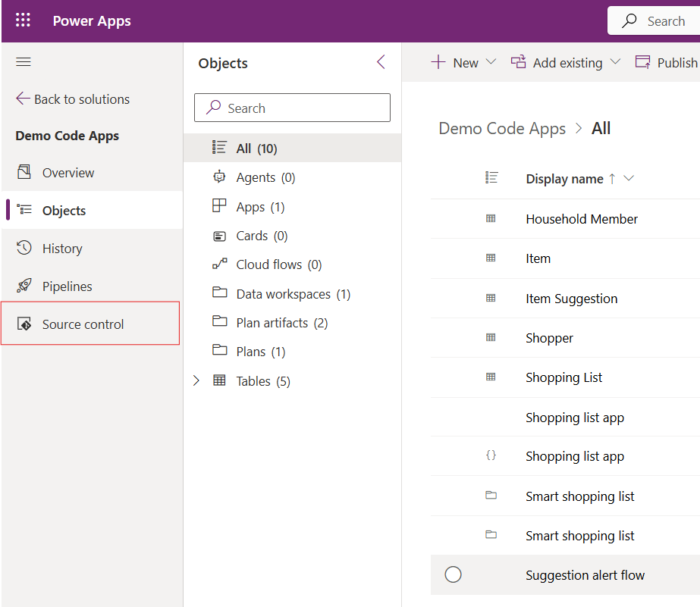Select Cards (0) tree item
Screen dimensions: 700x607
[293, 236]
